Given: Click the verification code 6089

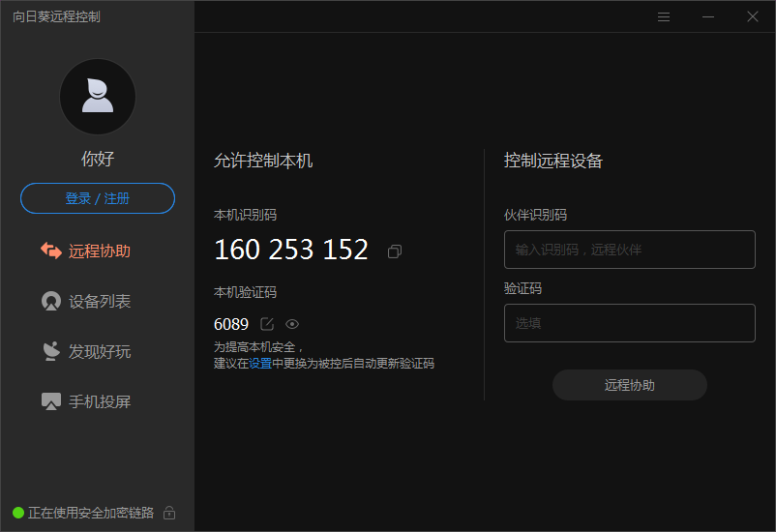Looking at the screenshot, I should coord(231,324).
